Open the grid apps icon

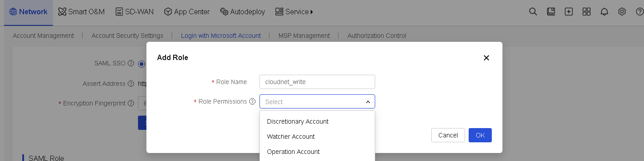coord(587,12)
